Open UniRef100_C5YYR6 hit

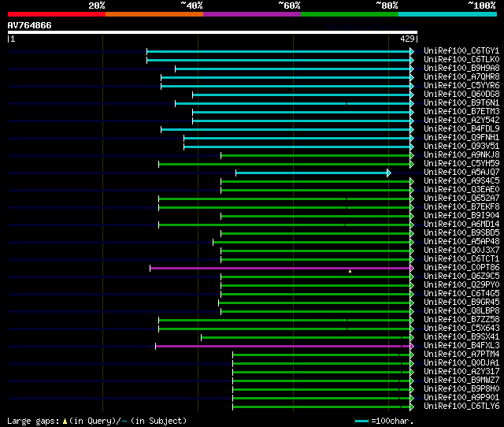pyautogui.click(x=461, y=86)
